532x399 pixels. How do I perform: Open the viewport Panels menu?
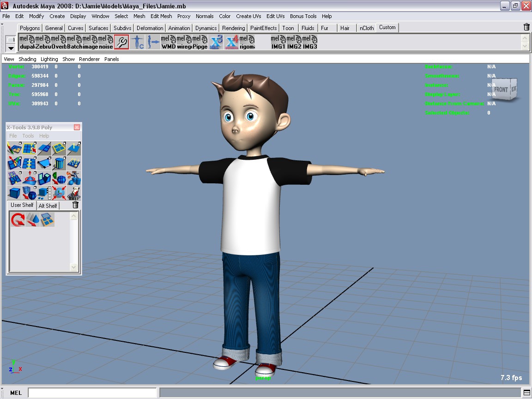tap(112, 59)
